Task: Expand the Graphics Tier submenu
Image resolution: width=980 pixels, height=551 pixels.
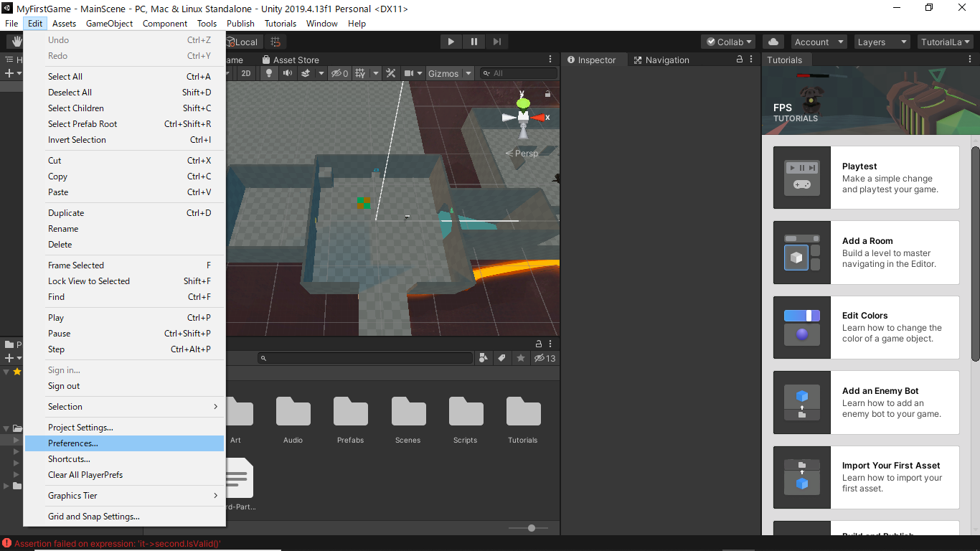Action: (x=125, y=496)
